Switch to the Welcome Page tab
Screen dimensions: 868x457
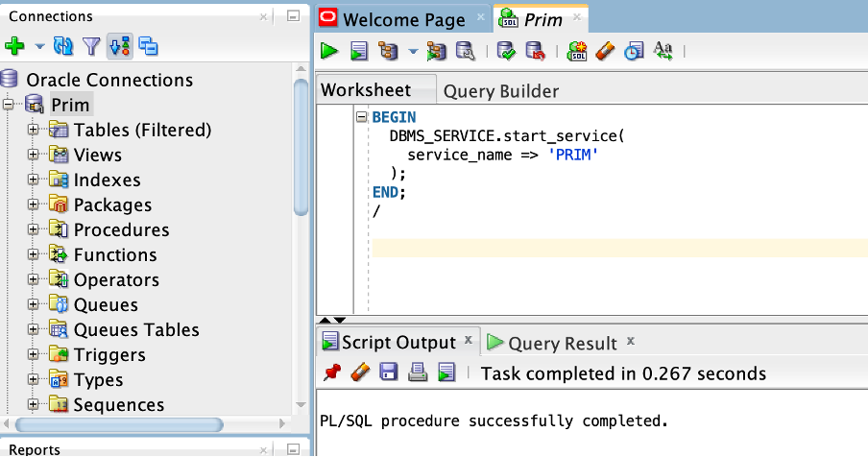(404, 20)
